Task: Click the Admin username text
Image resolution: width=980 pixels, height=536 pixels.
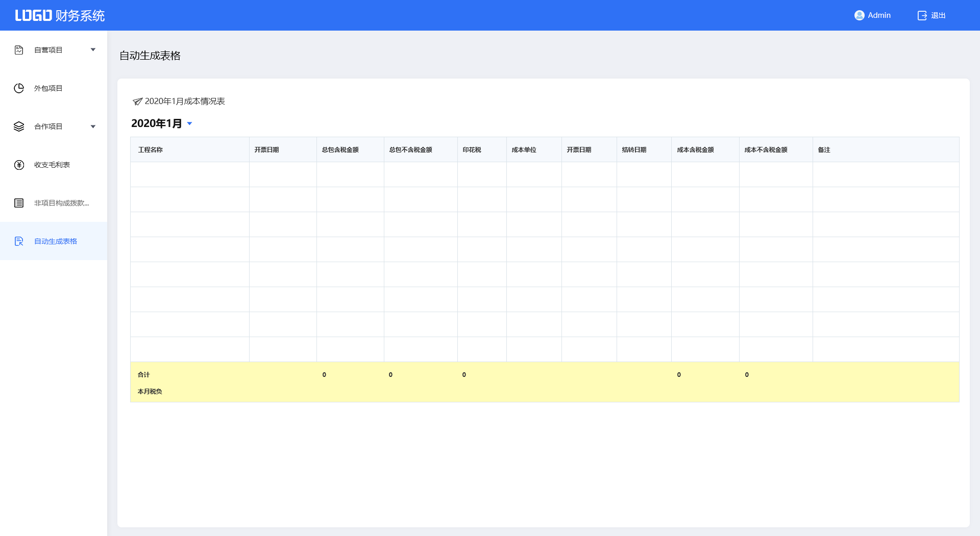Action: (x=879, y=15)
